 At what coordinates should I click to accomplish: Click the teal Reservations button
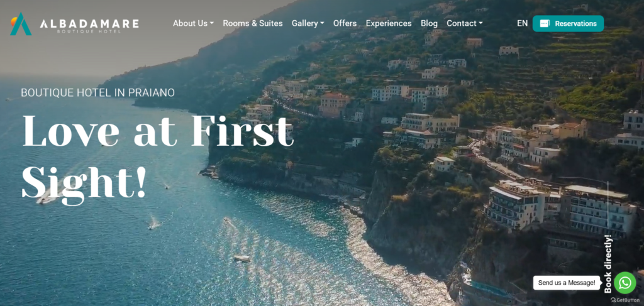click(568, 23)
